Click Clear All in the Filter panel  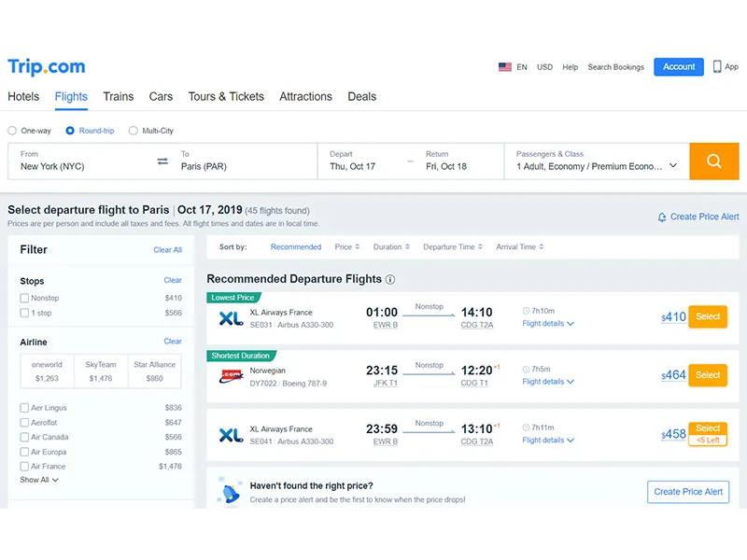point(168,250)
